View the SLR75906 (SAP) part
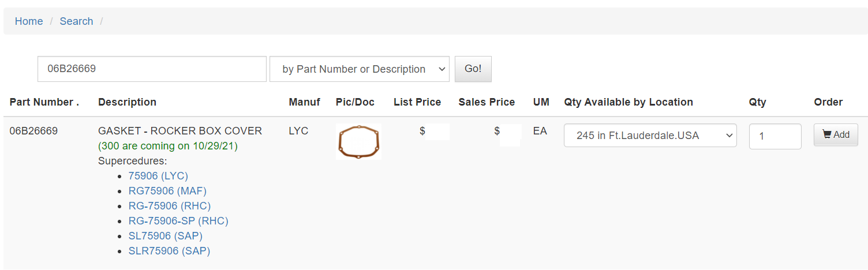 pos(169,251)
